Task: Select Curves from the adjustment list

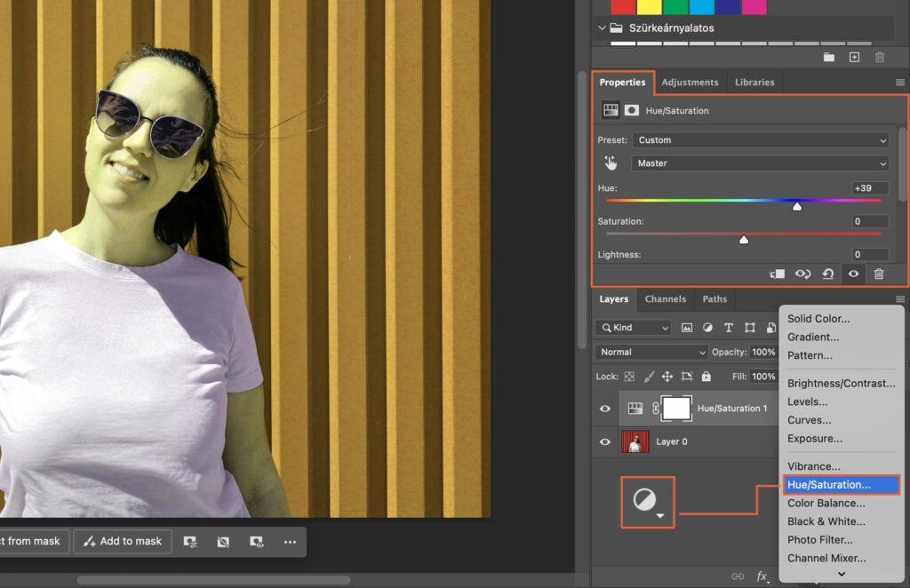Action: point(810,419)
